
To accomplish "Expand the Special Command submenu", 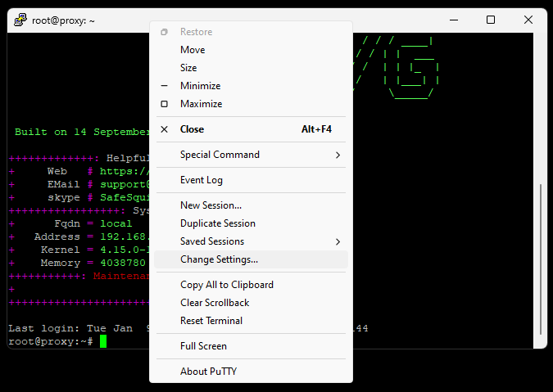I will [251, 155].
